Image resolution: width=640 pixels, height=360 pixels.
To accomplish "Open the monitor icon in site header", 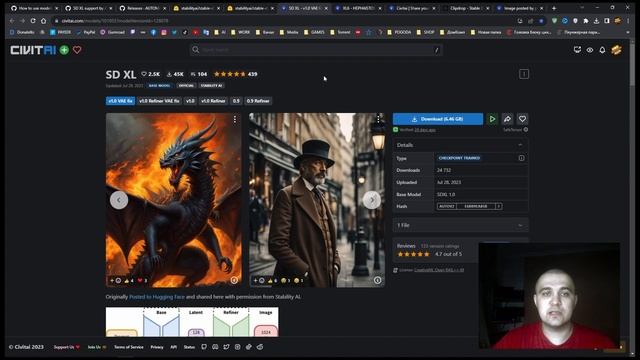I will (x=577, y=50).
